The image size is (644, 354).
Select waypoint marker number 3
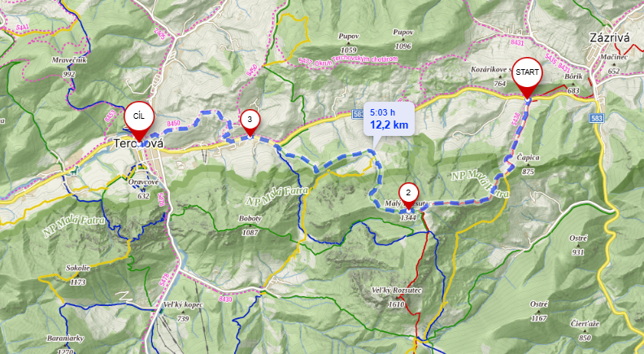tap(250, 122)
